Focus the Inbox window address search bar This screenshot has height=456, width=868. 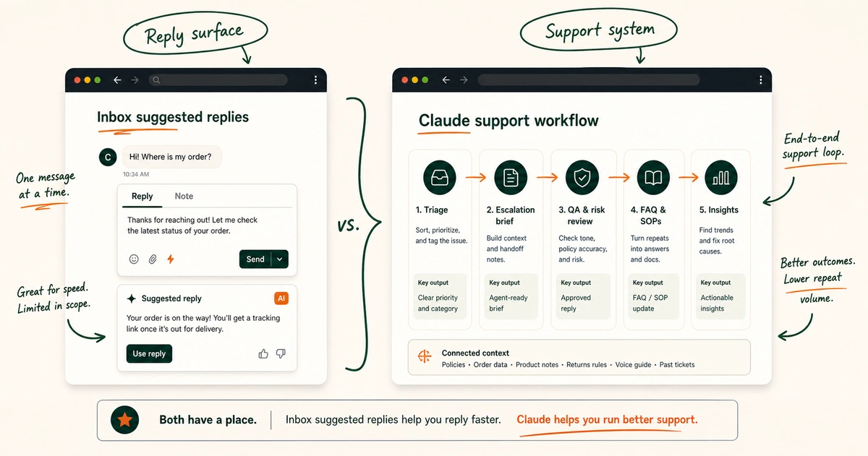click(218, 80)
